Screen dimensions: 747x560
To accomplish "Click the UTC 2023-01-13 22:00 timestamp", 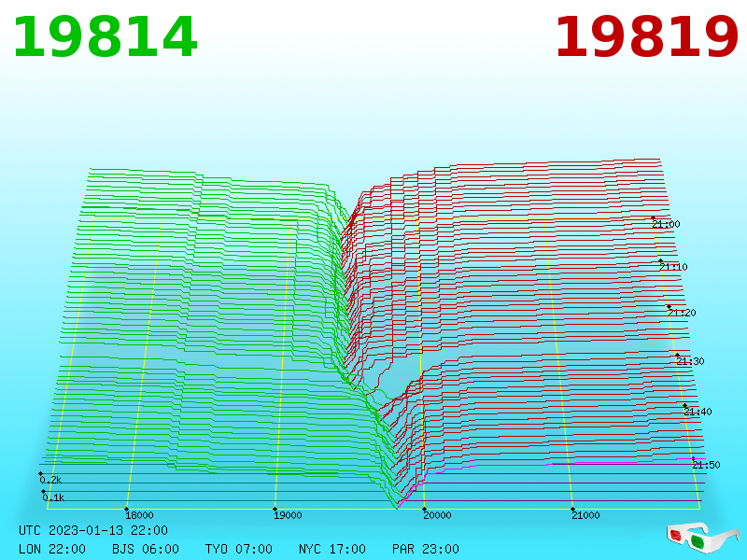I will 93,530.
